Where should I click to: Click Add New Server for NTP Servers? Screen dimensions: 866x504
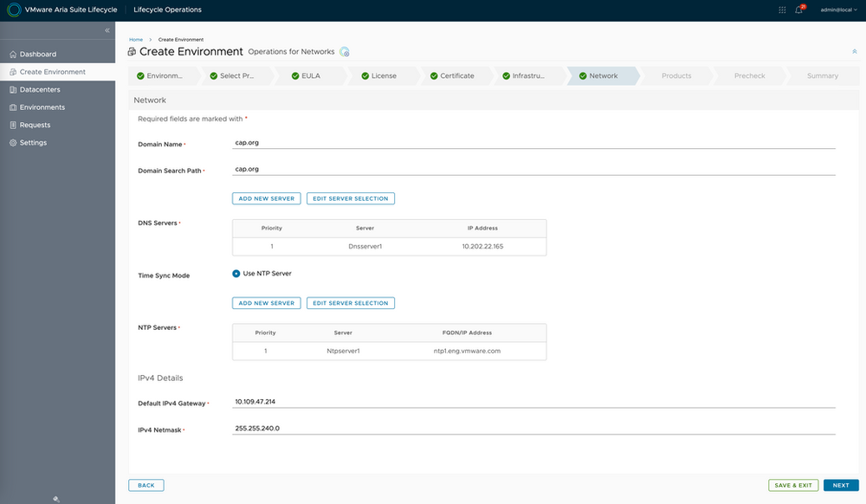coord(266,303)
